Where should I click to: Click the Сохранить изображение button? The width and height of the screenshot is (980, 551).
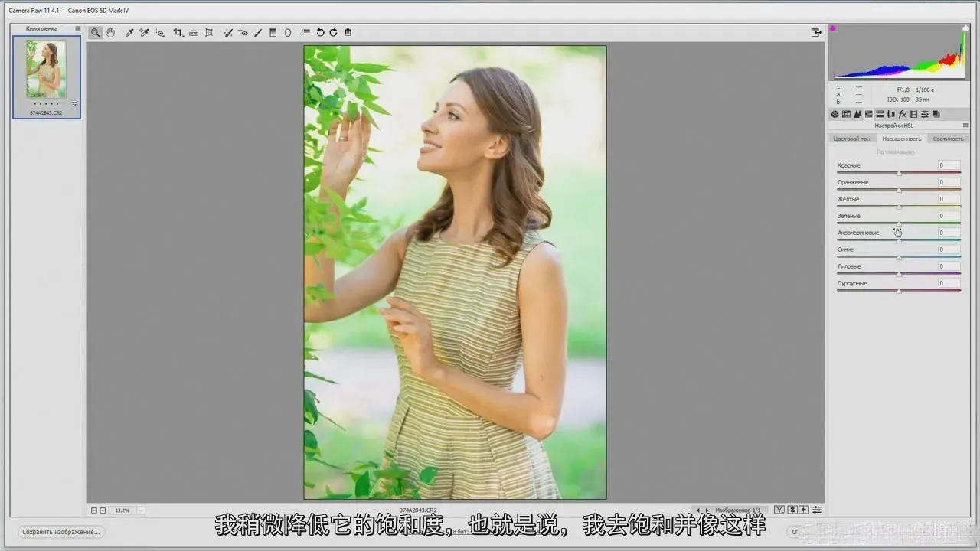[60, 532]
